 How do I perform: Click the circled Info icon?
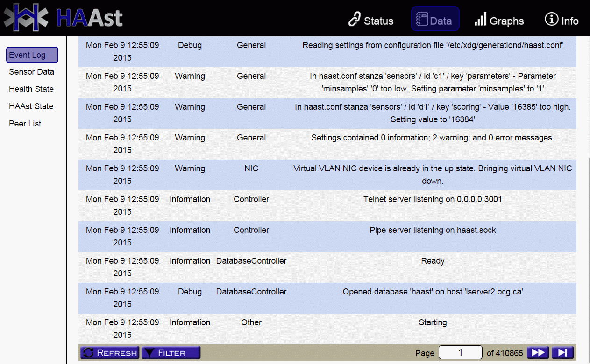click(x=552, y=19)
